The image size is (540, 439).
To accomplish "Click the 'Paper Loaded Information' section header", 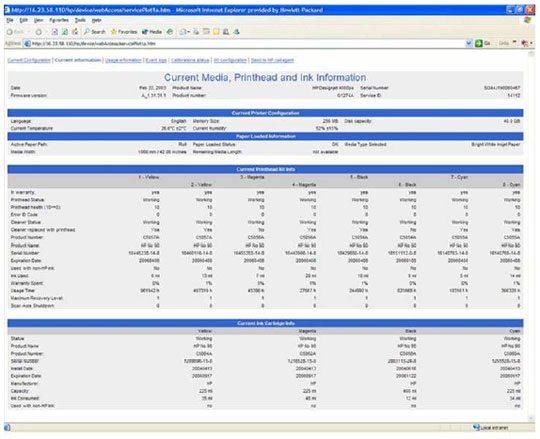I will (265, 136).
